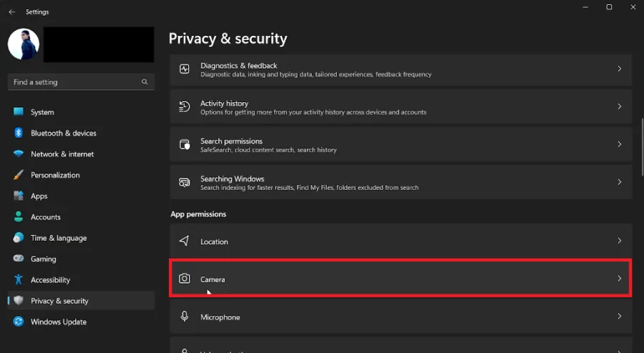Open the System settings icon
644x353 pixels.
19,111
